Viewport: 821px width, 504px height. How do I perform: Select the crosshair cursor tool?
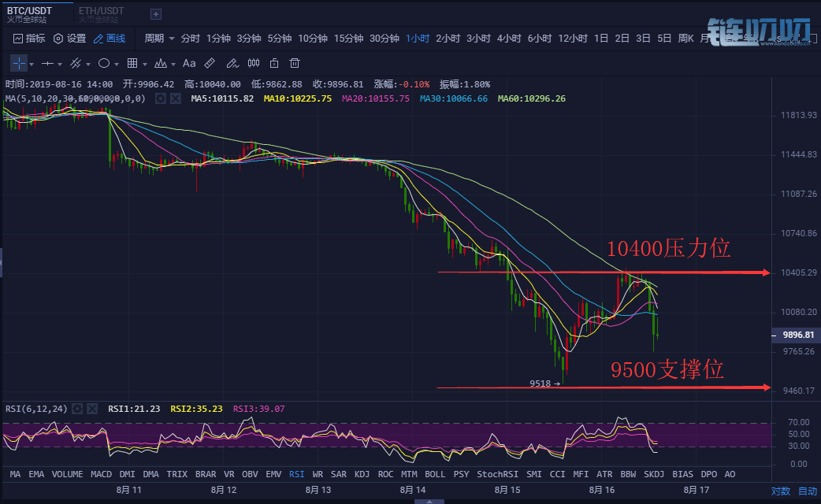[x=19, y=63]
